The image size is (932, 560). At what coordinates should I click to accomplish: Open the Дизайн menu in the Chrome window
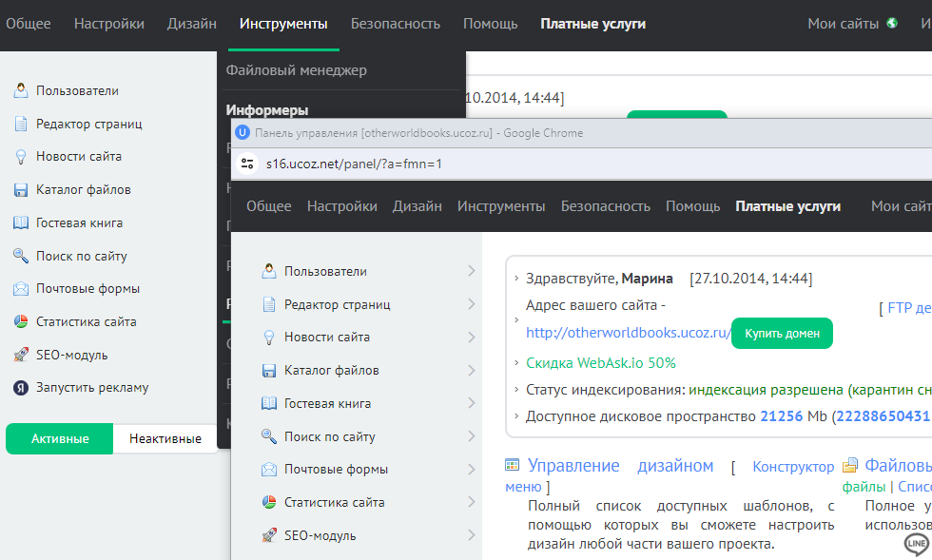tap(417, 206)
